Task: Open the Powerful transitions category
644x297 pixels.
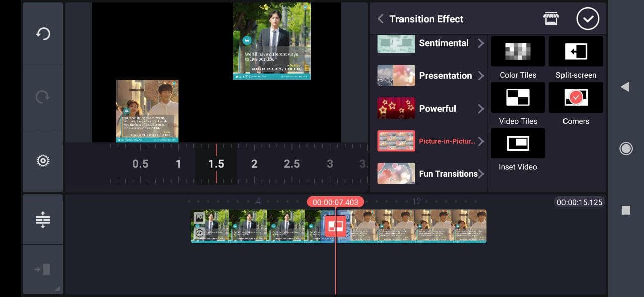Action: click(x=431, y=109)
